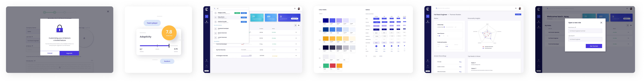The height and width of the screenshot is (82, 644).
Task: Close the Open a new role dialog
Action: pyautogui.click(x=601, y=23)
